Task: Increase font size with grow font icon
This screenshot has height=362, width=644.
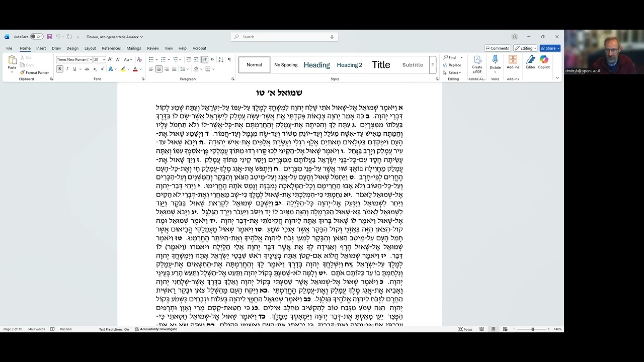Action: pos(111,59)
